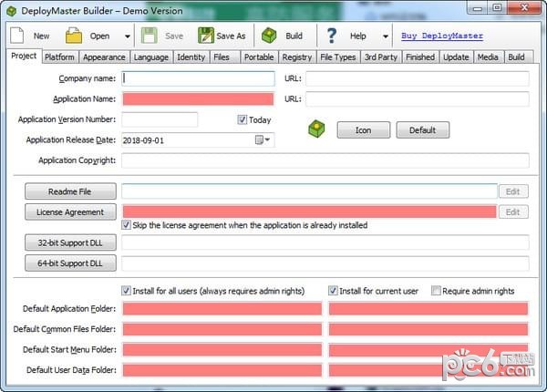This screenshot has height=392, width=547.
Task: Focus the URL field beside Application Name
Action: tap(418, 99)
